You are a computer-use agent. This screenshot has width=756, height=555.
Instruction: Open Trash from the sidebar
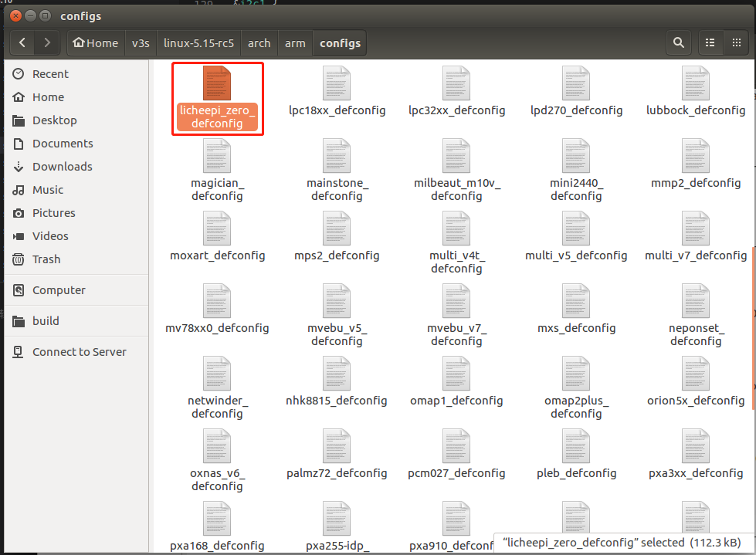click(x=49, y=259)
